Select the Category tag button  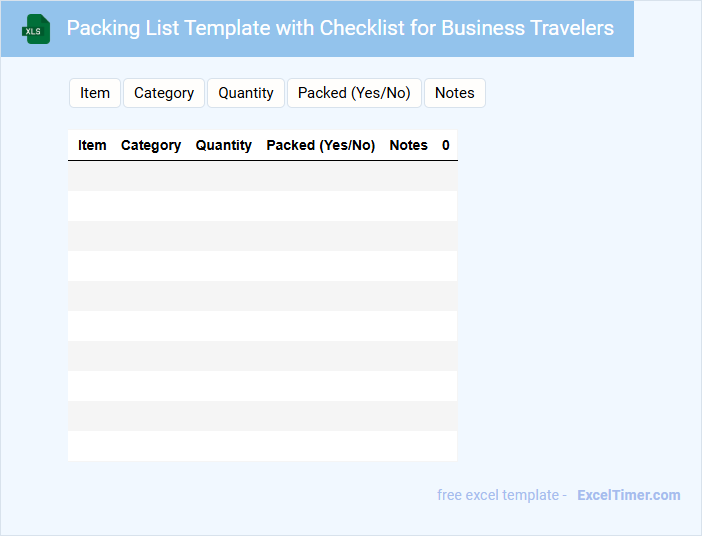tap(164, 93)
